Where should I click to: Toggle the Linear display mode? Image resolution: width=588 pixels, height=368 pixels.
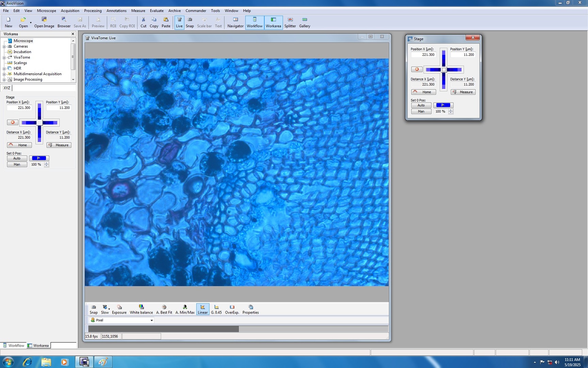coord(202,309)
